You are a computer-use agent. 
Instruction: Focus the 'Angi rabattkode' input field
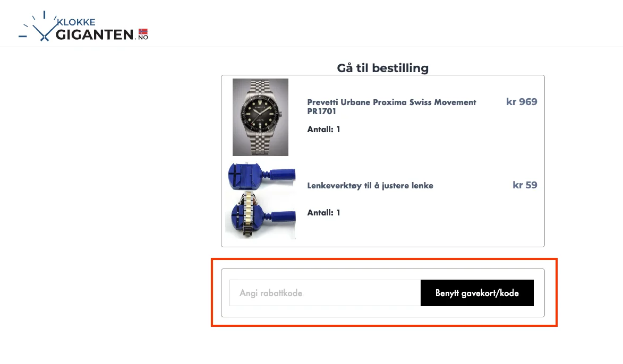click(325, 293)
